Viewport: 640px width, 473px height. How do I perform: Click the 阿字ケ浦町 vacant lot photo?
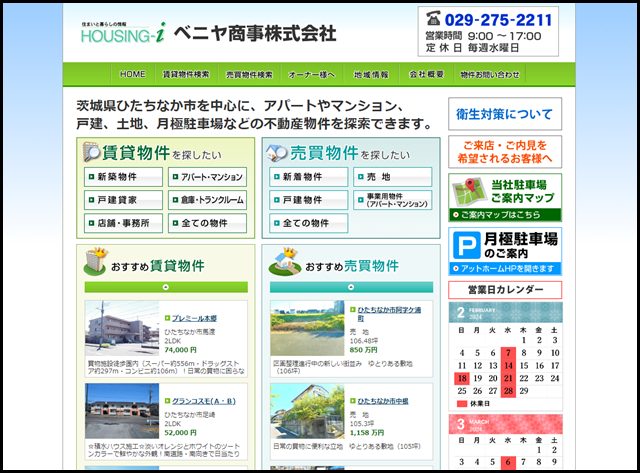point(307,328)
